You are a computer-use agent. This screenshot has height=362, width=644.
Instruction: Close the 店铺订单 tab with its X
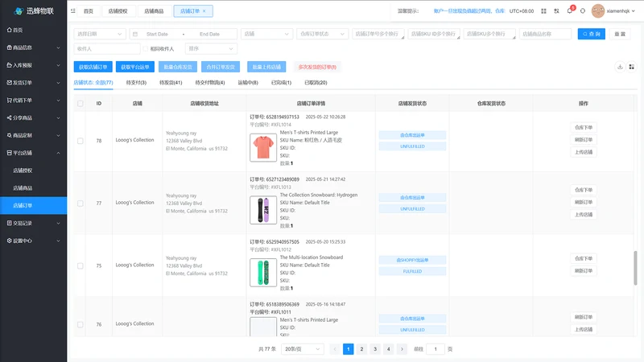coord(204,11)
